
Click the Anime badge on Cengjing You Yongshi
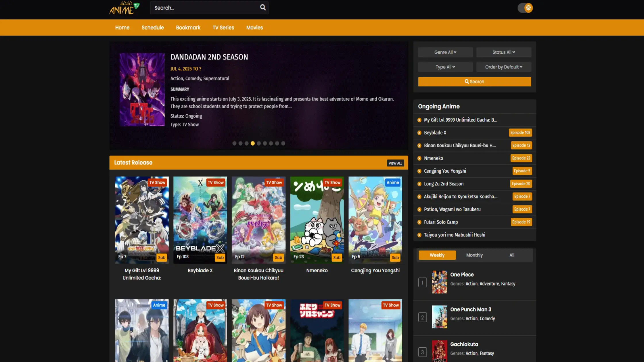393,182
